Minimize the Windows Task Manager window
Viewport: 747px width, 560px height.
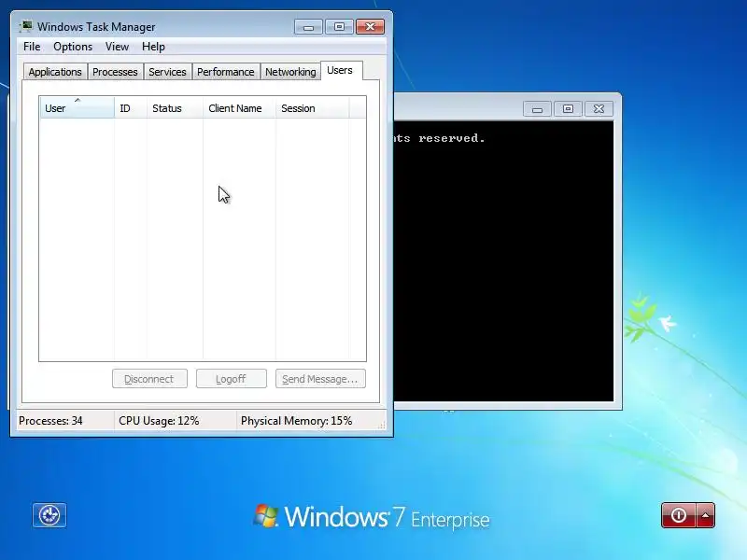[309, 27]
